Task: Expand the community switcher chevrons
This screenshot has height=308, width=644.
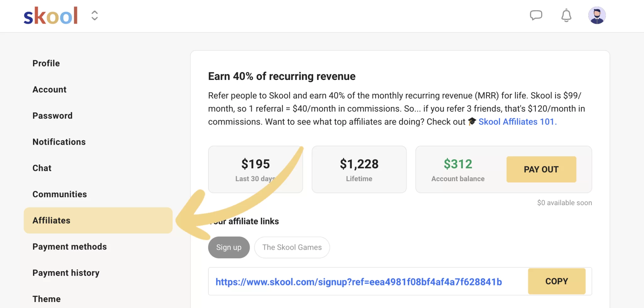Action: [94, 16]
